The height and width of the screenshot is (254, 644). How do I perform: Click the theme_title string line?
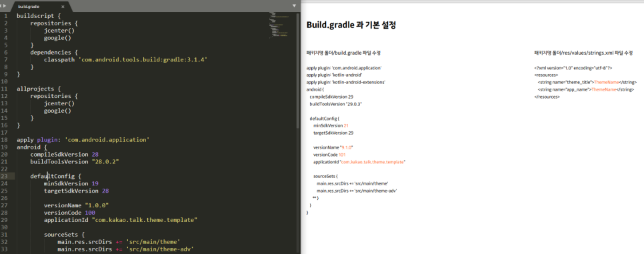point(587,82)
